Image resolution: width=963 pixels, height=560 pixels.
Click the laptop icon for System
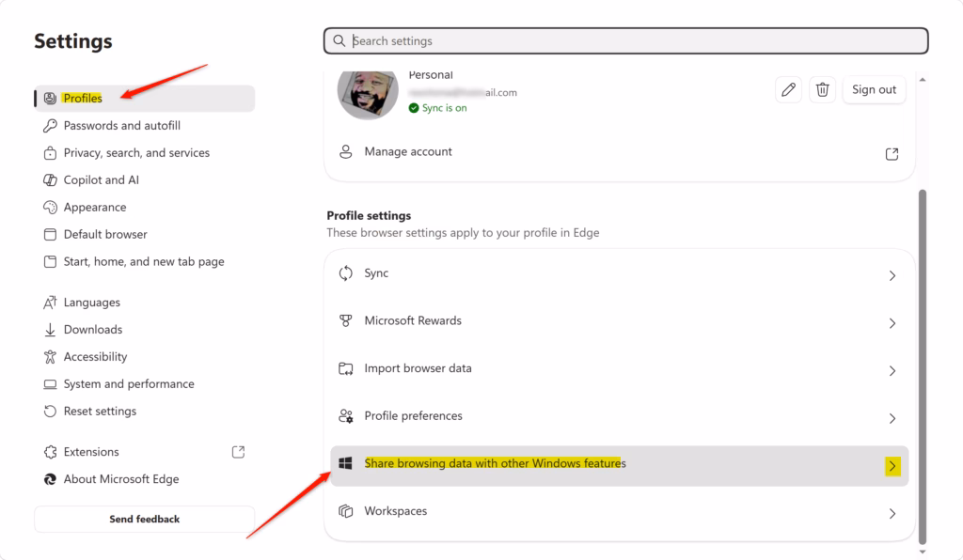[50, 384]
